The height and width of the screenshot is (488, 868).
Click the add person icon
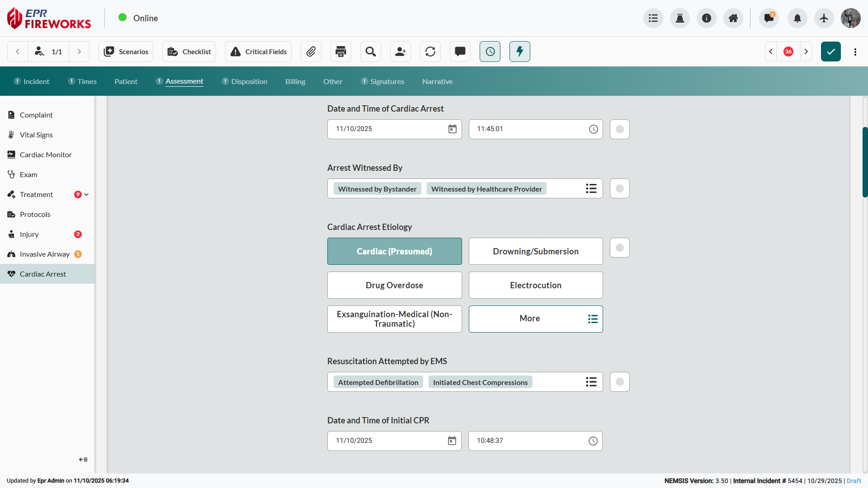[x=401, y=52]
